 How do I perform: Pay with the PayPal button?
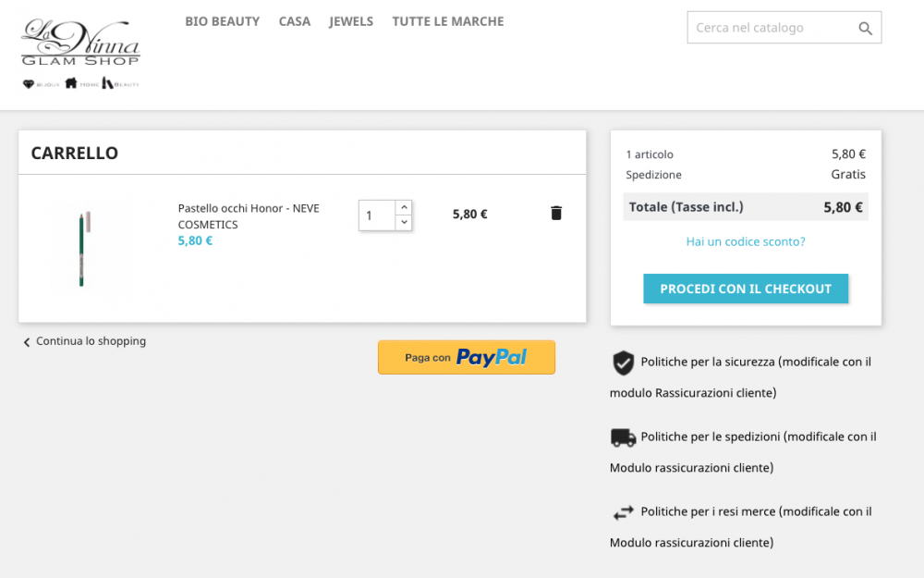(466, 357)
